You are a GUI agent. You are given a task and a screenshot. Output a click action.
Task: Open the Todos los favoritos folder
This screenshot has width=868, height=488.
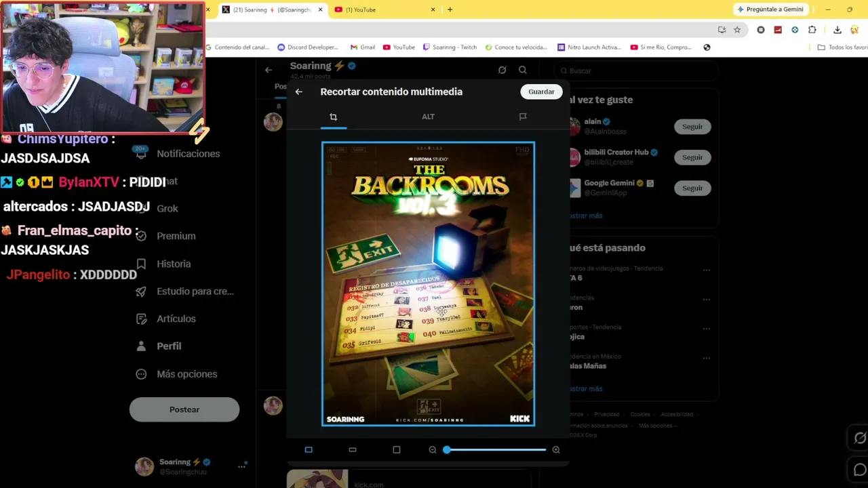click(842, 47)
